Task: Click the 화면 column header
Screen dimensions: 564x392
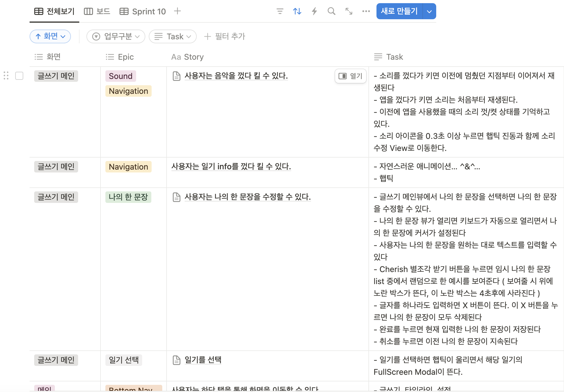Action: coord(48,57)
